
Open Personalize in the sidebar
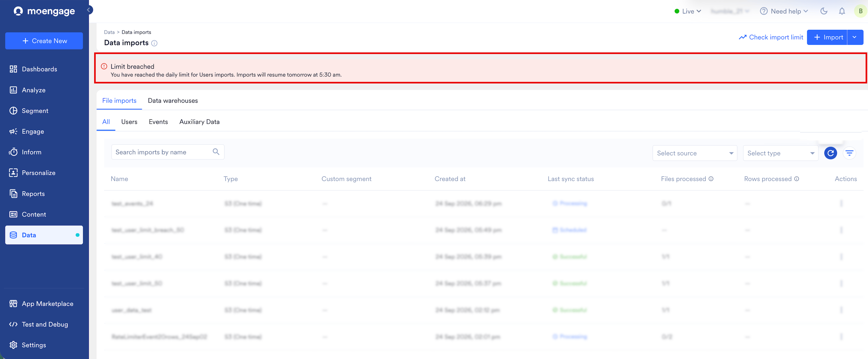(44, 173)
